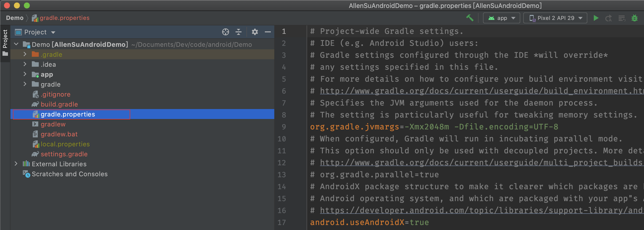Click the org.gradle.jvmargs line in editor
The image size is (644, 230).
(x=434, y=127)
